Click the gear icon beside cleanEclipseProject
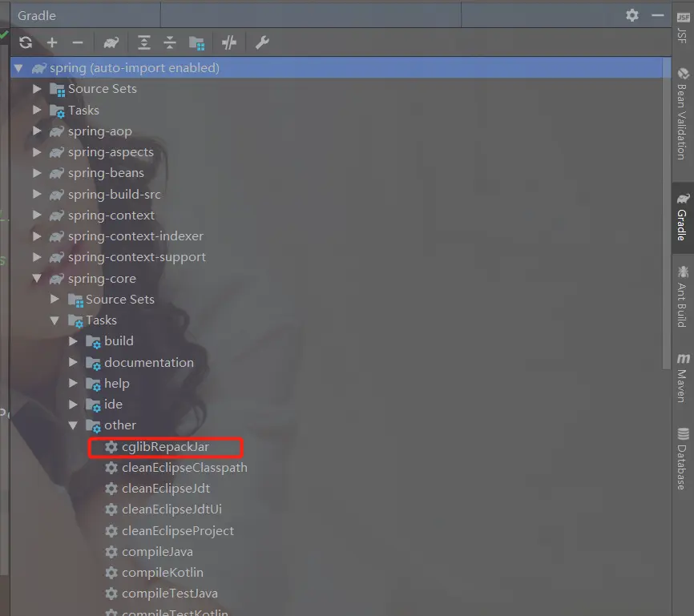Viewport: 694px width, 616px height. click(x=111, y=530)
